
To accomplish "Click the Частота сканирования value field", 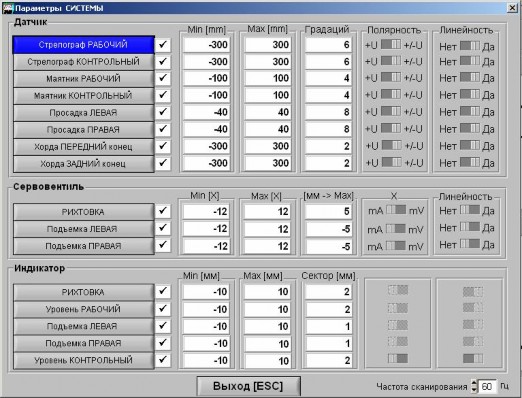I will (x=487, y=386).
